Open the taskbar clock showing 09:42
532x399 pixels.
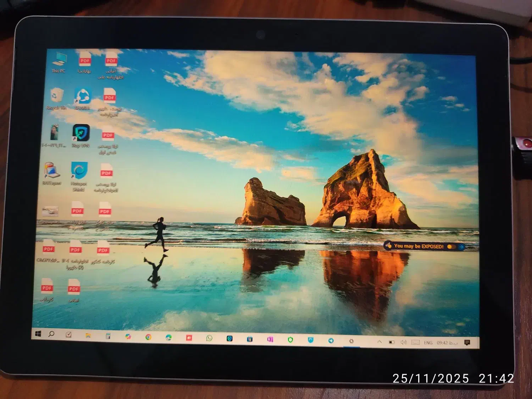click(x=447, y=343)
